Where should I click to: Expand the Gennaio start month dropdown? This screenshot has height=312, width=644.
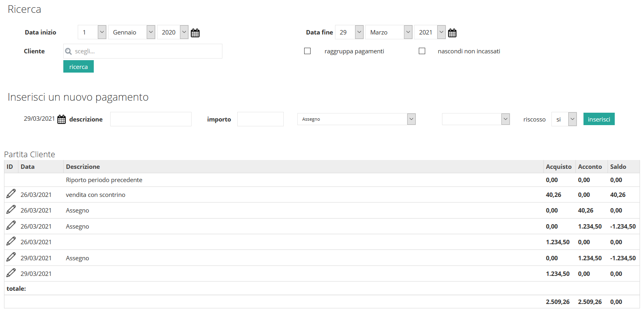(x=131, y=32)
